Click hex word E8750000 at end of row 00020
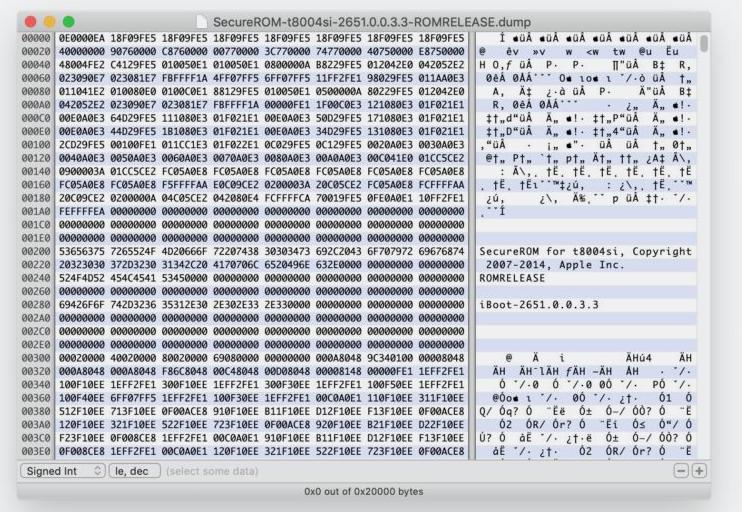Image resolution: width=742 pixels, height=512 pixels. coord(442,51)
